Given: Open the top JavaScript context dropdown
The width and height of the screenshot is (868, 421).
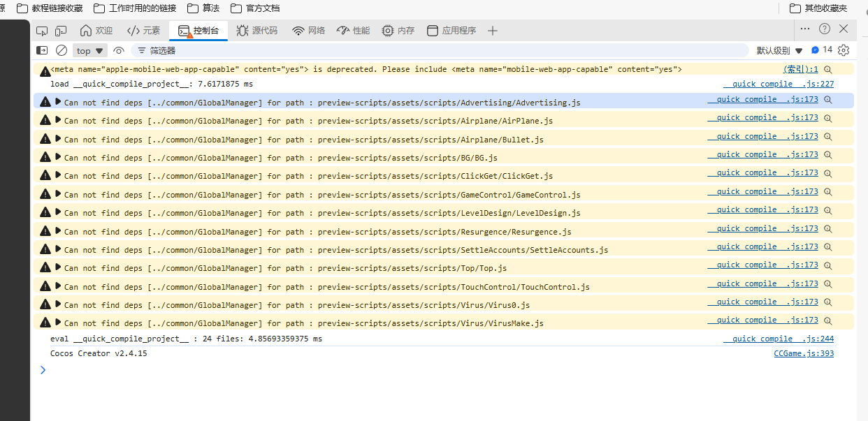Looking at the screenshot, I should point(90,50).
